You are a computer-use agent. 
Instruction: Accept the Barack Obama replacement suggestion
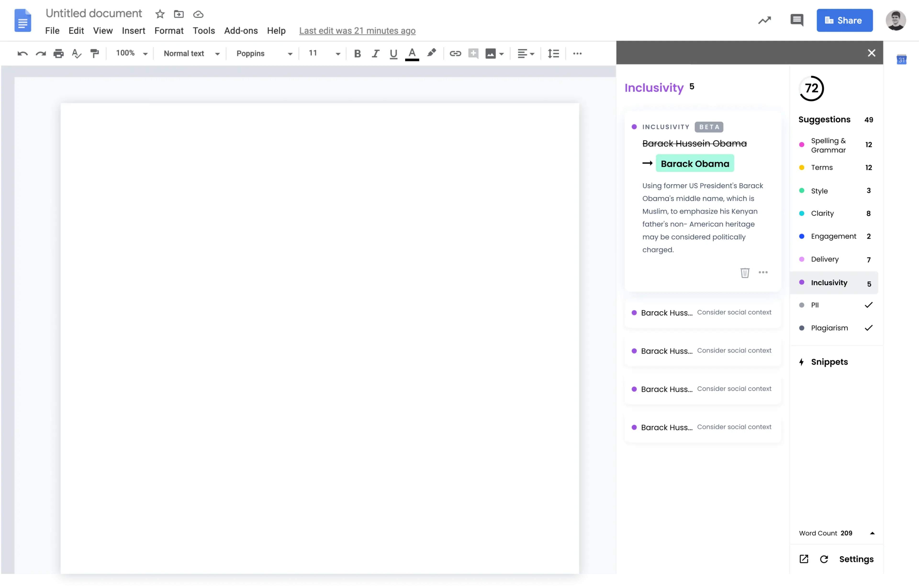695,163
